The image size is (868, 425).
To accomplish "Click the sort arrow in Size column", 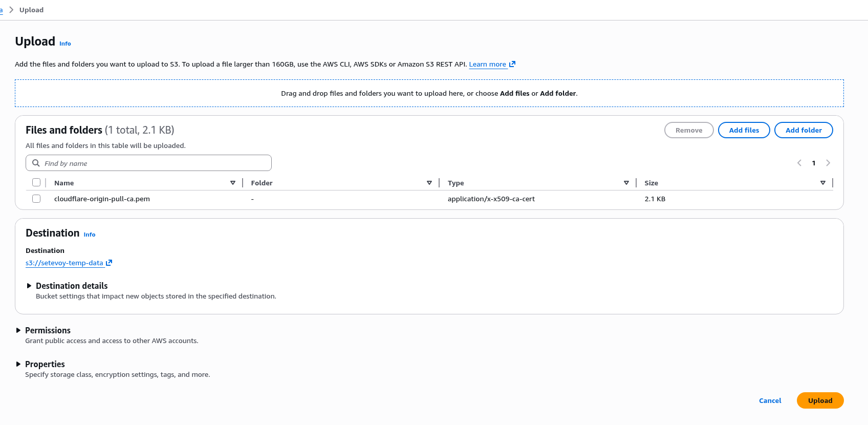I will click(823, 183).
